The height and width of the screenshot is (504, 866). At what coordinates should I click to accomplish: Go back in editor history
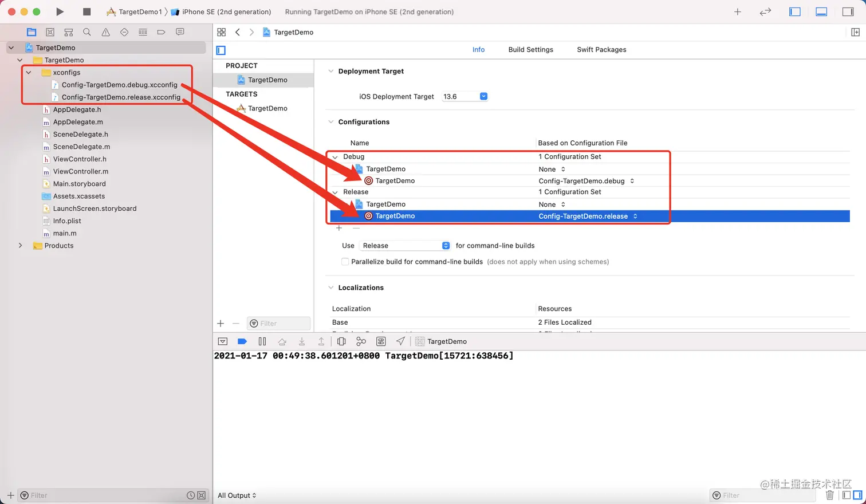[238, 32]
